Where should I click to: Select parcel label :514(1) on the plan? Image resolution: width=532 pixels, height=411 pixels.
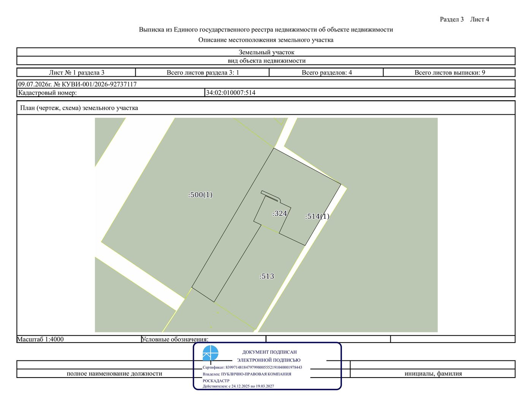tap(317, 217)
